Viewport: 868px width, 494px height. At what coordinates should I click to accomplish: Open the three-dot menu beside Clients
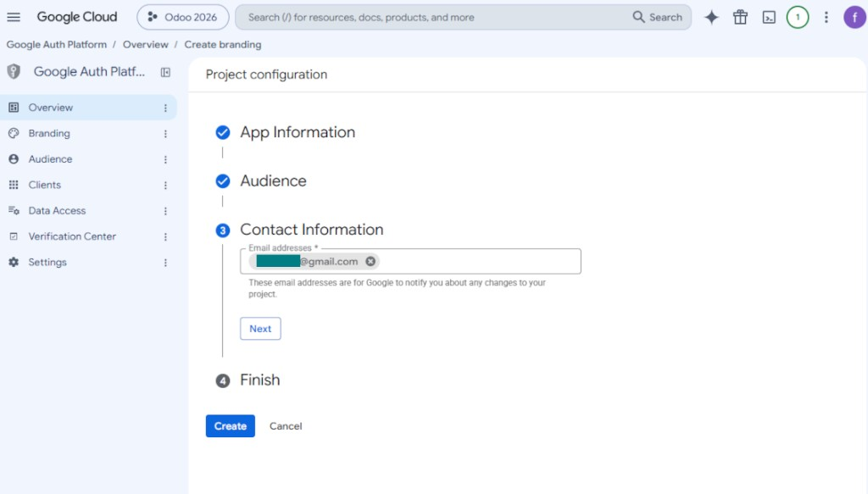165,185
